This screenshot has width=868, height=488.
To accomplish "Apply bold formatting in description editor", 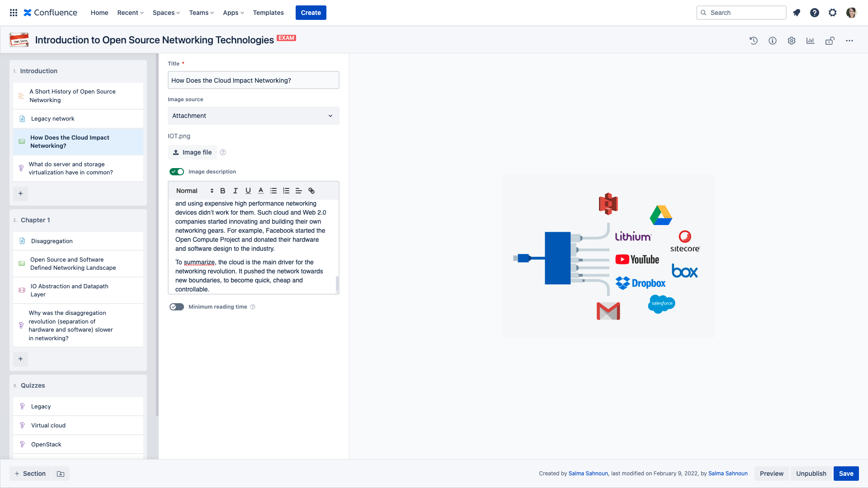I will point(222,191).
